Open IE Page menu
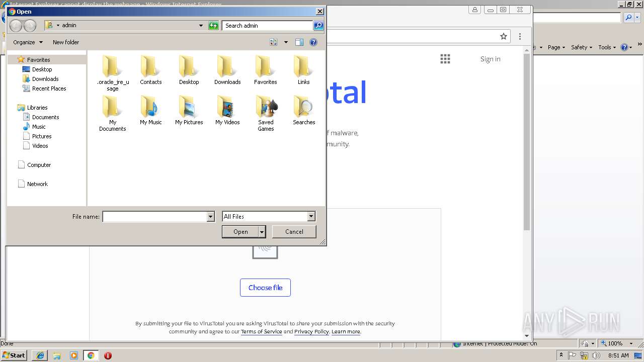Viewport: 644px width, 362px height. [x=556, y=47]
